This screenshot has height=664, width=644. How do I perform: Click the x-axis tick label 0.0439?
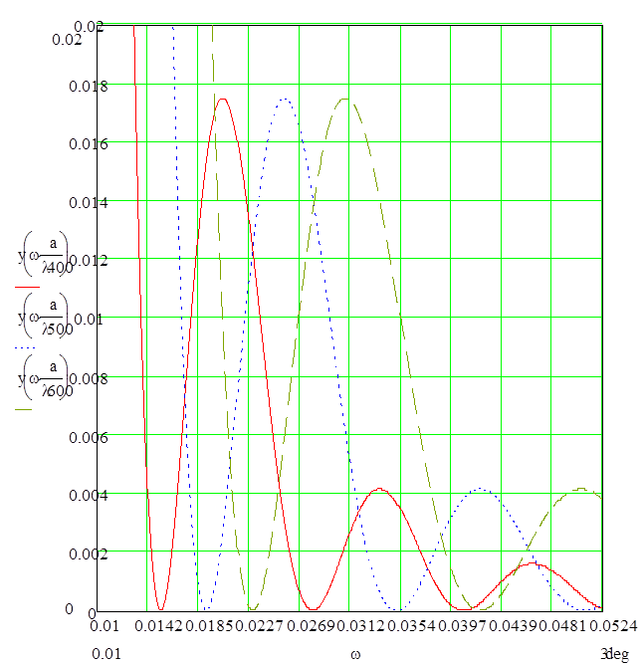[514, 625]
